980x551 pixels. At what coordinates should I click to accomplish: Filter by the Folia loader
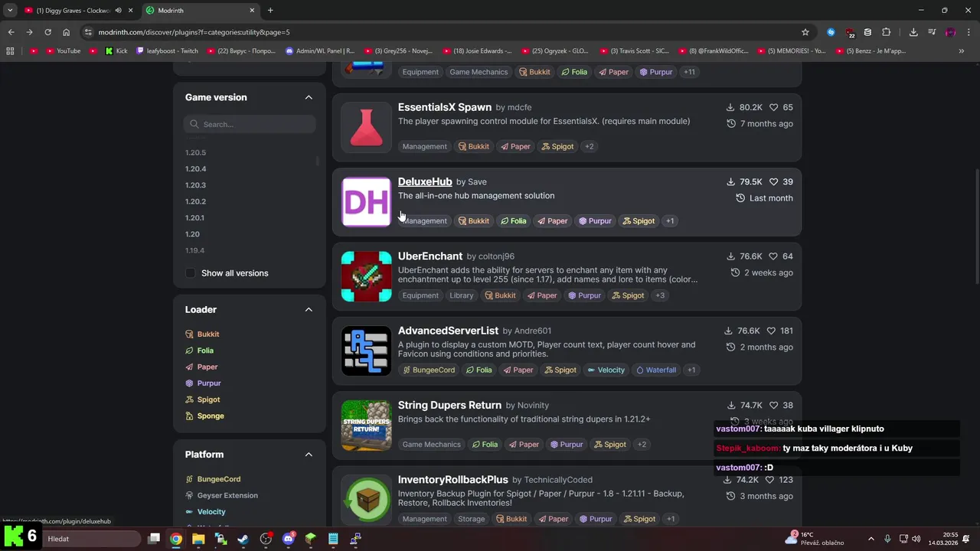[199, 350]
